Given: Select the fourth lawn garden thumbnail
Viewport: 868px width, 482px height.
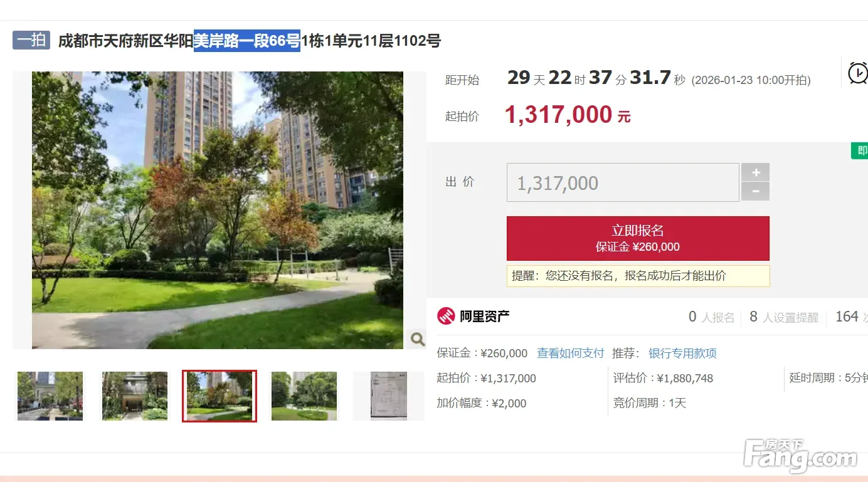Looking at the screenshot, I should (304, 396).
